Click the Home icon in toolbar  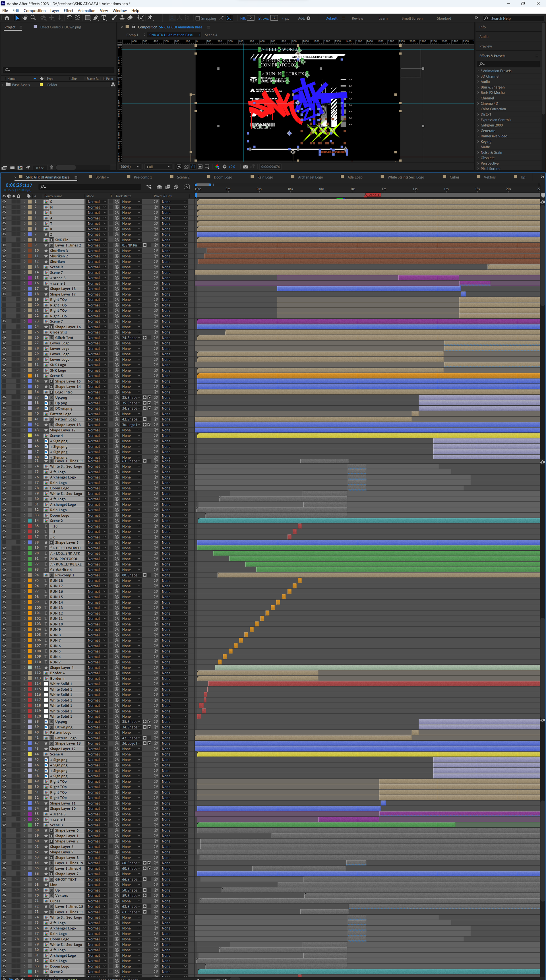[x=7, y=18]
